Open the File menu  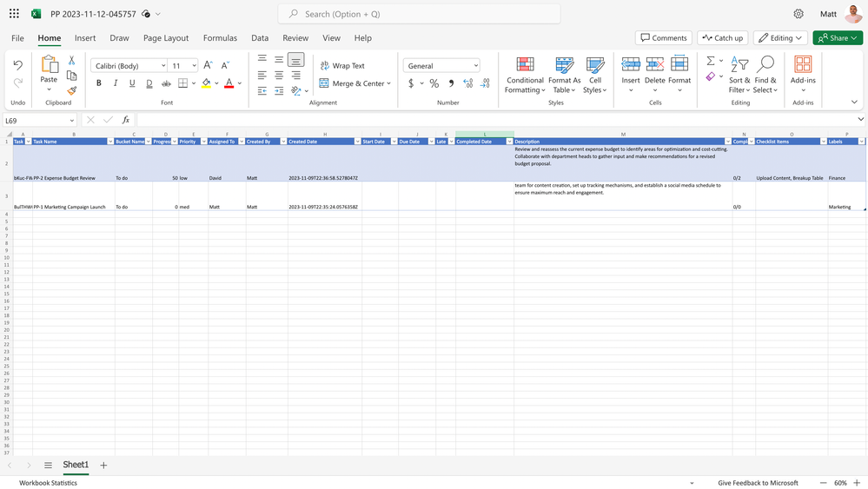click(x=17, y=38)
